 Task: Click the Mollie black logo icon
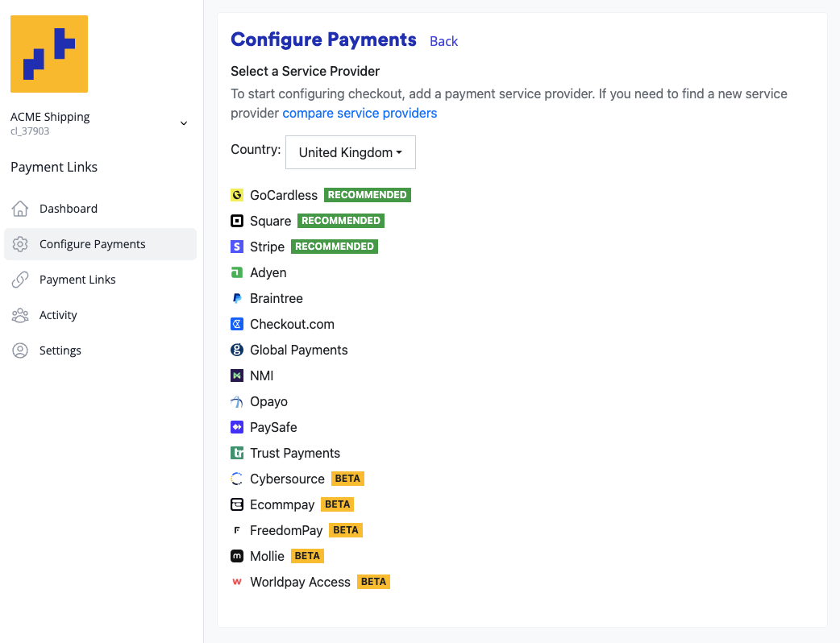coord(237,556)
